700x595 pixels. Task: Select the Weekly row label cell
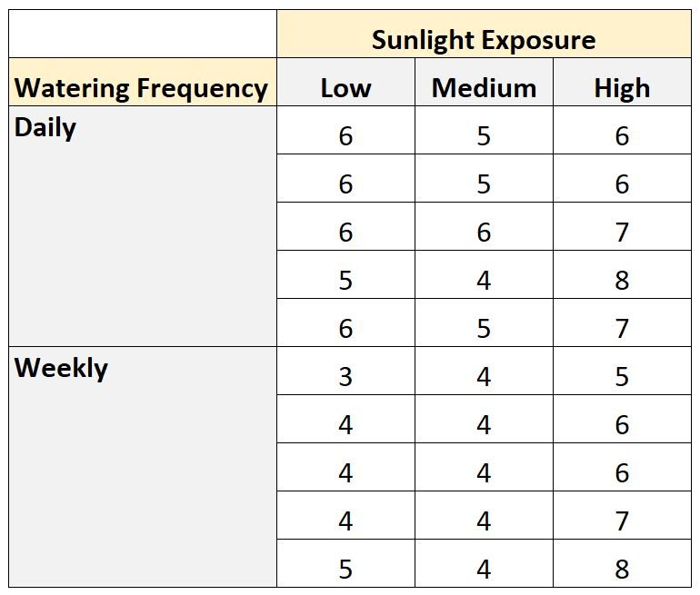click(143, 467)
